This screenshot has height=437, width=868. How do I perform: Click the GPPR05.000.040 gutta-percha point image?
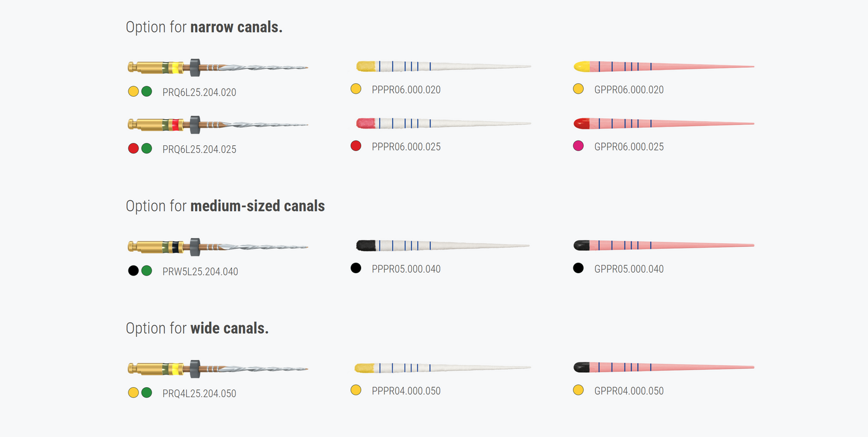point(663,245)
